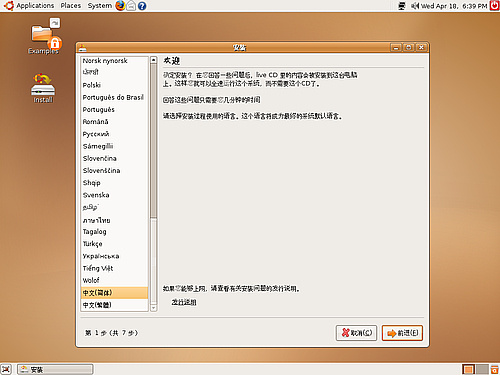The height and width of the screenshot is (375, 500).
Task: Select Română language
Action: [x=114, y=122]
